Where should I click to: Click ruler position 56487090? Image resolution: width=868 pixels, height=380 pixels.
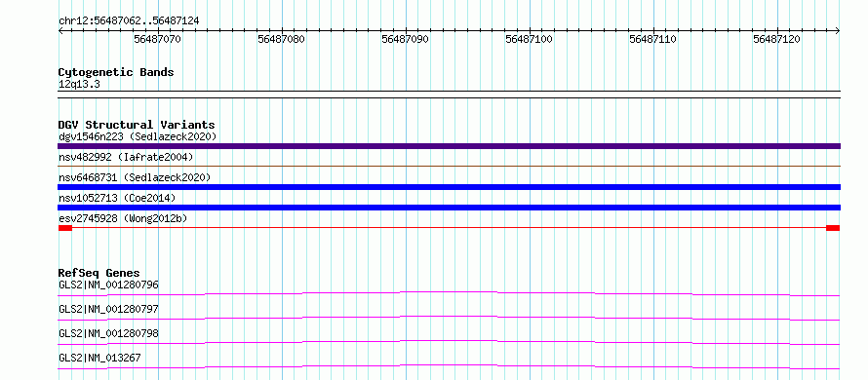click(406, 40)
